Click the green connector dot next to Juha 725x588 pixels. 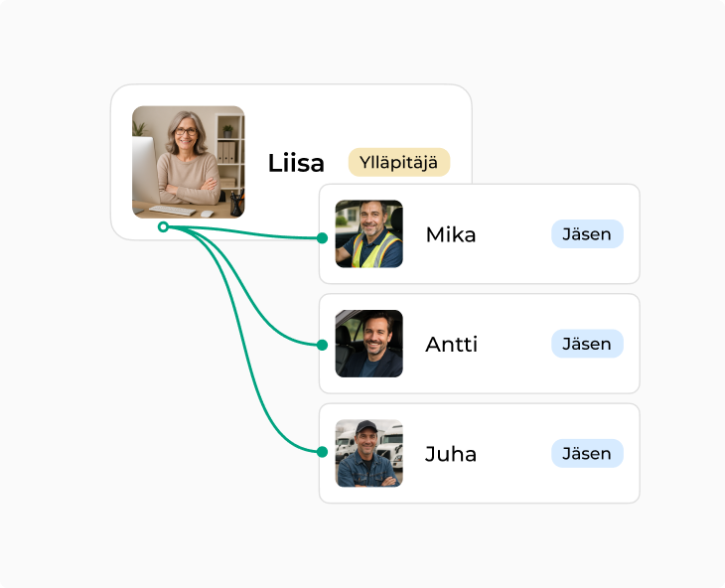[x=322, y=452]
